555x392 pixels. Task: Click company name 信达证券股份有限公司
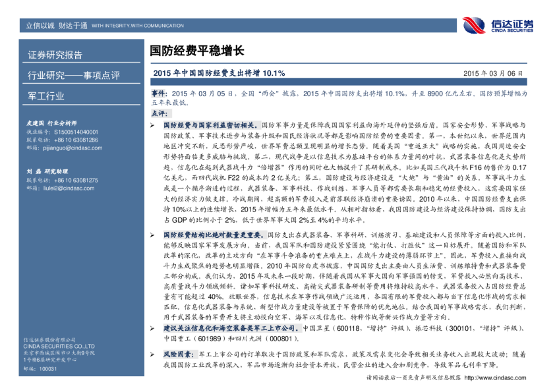pos(49,340)
